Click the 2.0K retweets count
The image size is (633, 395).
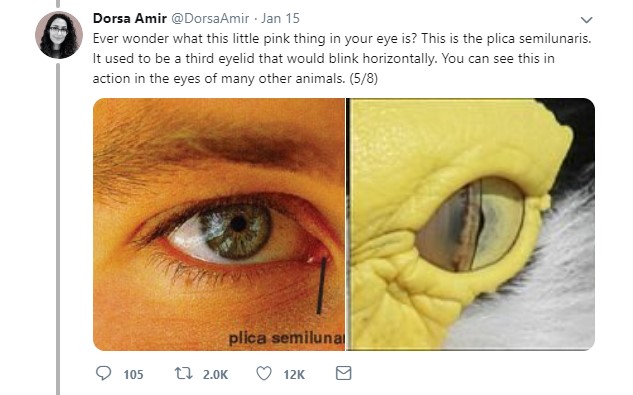coord(215,374)
